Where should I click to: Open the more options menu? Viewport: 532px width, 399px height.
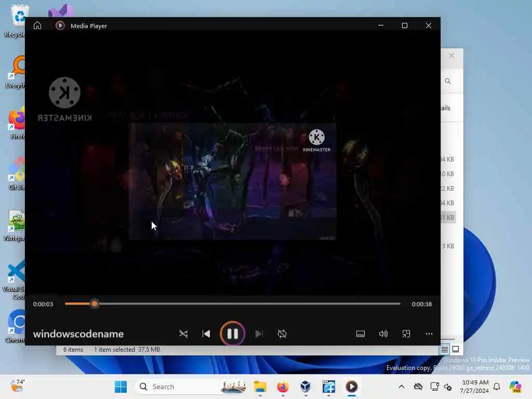point(429,334)
